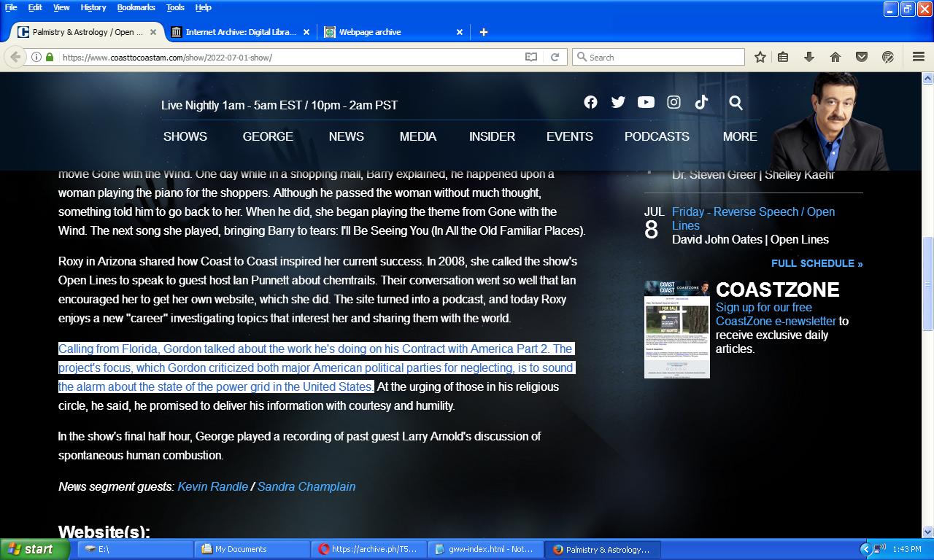Click the highlighted Gordon from Florida paragraph

pos(316,367)
